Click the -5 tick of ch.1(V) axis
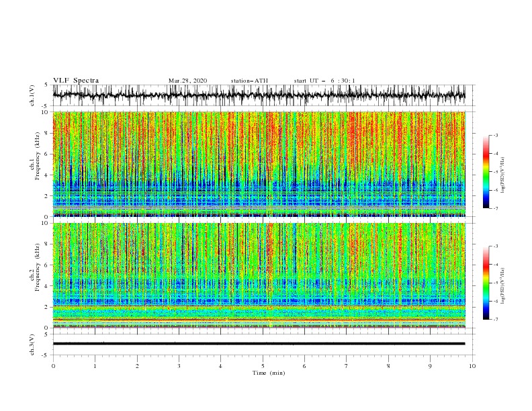The width and height of the screenshot is (532, 411). coord(46,106)
